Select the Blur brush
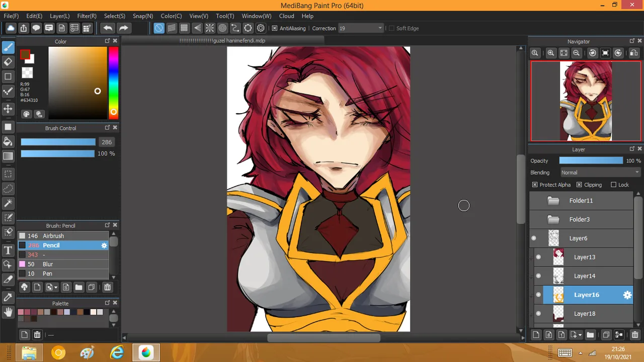This screenshot has width=644, height=362. pyautogui.click(x=63, y=264)
